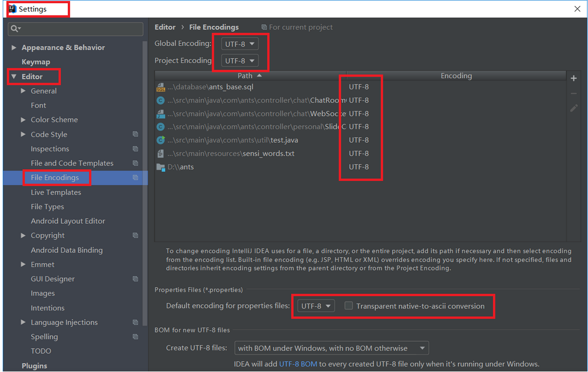Click UTF-8 encoding cell for test.java
588x372 pixels.
coord(359,140)
